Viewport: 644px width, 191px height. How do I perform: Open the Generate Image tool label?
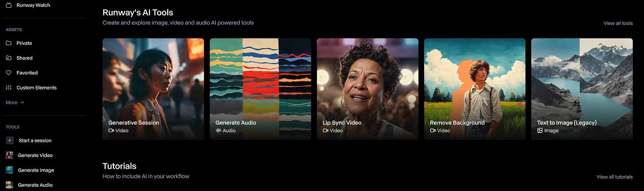coord(36,170)
